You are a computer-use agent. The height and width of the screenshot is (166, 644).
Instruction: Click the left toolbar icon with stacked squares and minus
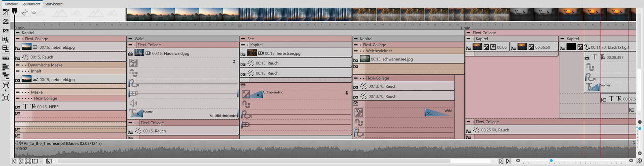click(x=6, y=49)
